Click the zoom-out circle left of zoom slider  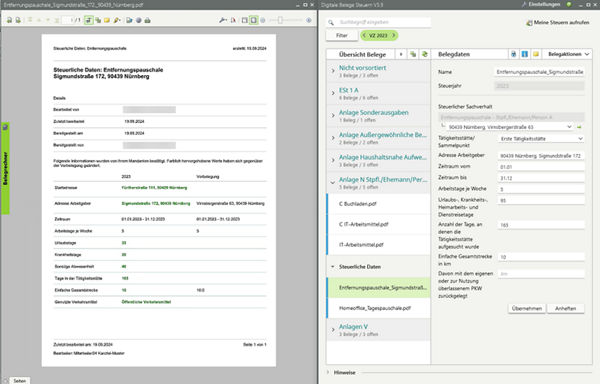tap(263, 20)
